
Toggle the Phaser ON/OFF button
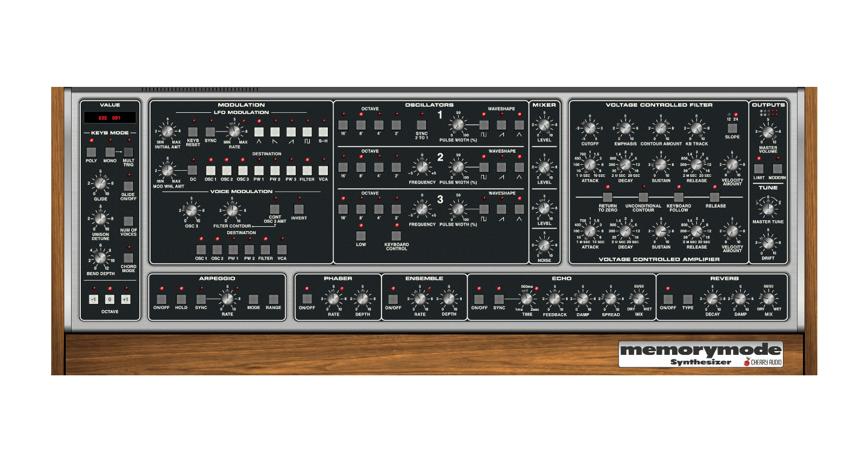[x=307, y=299]
